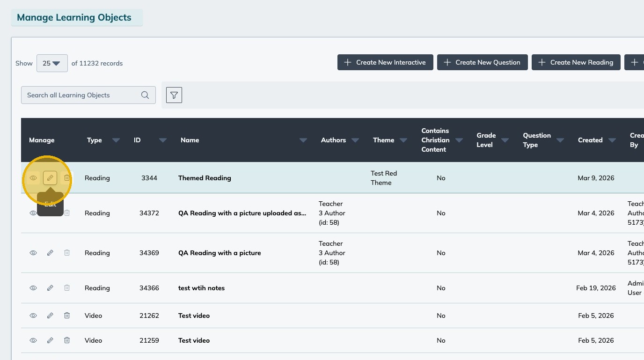Click the Created column header
Image resolution: width=644 pixels, height=360 pixels.
click(590, 140)
